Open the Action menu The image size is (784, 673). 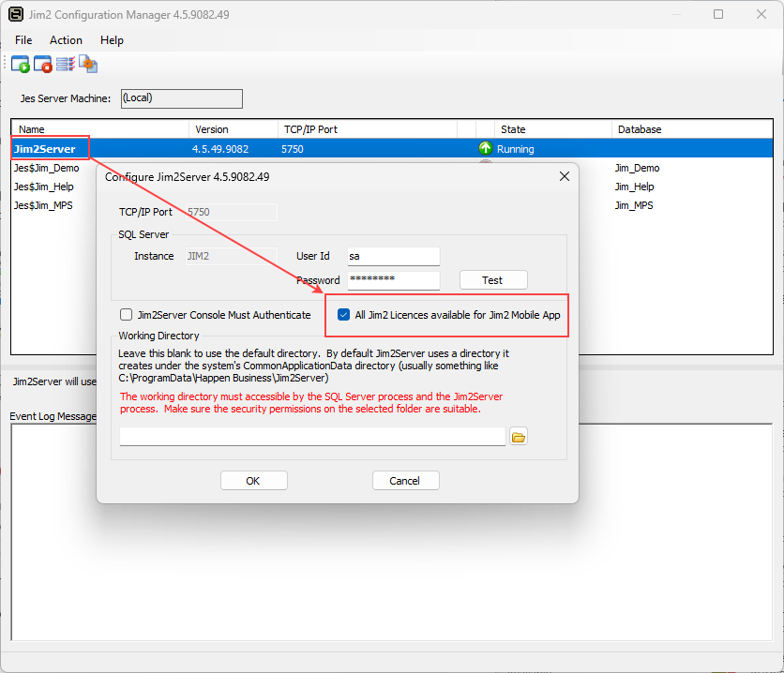(66, 40)
